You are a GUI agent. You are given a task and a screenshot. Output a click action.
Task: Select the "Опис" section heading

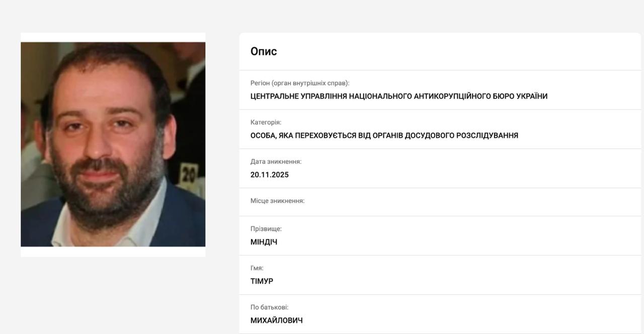[263, 51]
